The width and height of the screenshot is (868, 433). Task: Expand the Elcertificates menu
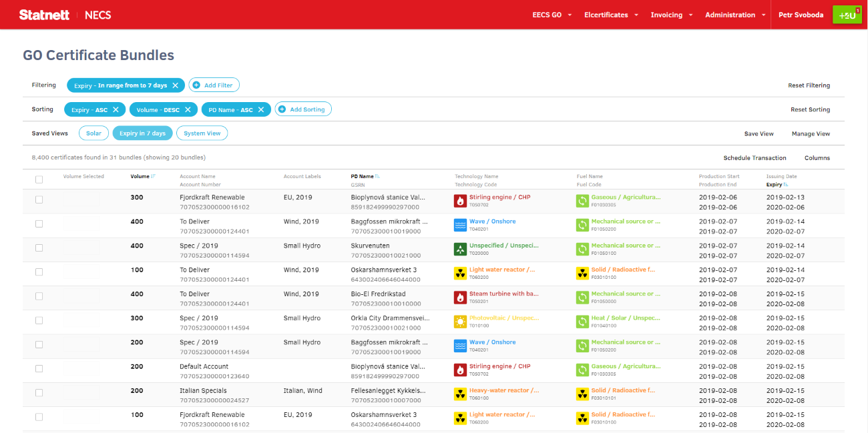[611, 15]
